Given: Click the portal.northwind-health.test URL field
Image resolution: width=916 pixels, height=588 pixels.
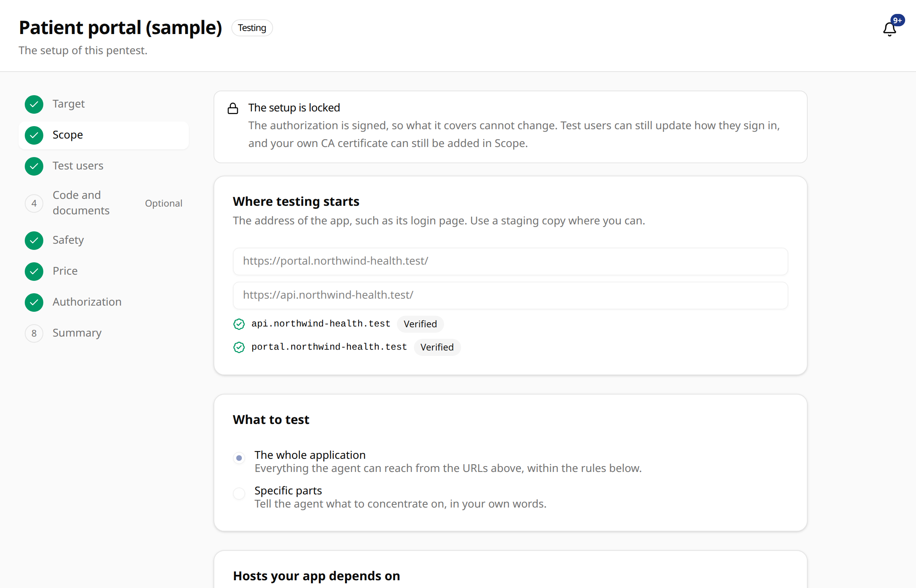Looking at the screenshot, I should pos(510,261).
